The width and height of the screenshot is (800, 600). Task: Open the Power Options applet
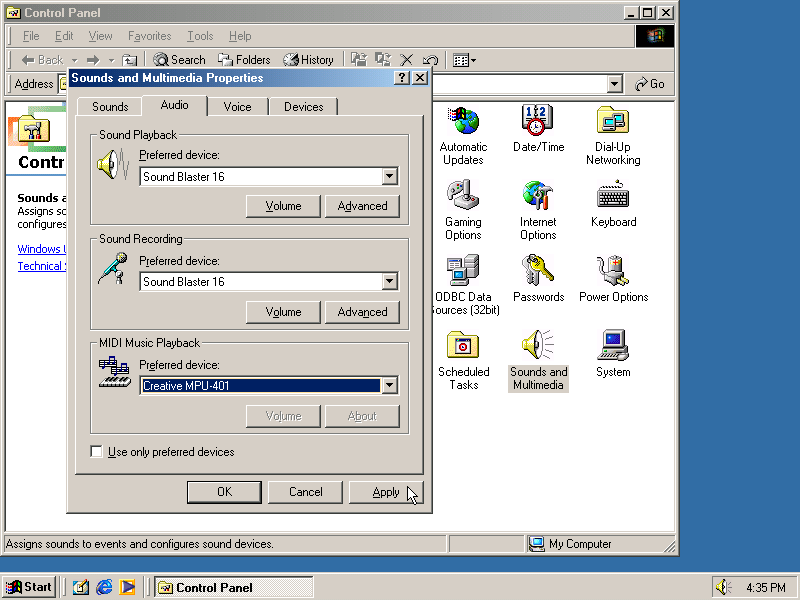(612, 272)
